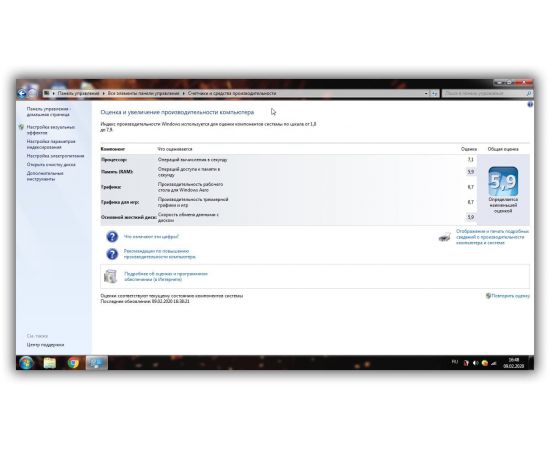This screenshot has height=450, width=550.
Task: Click the Control Panel icon in address bar
Action: tap(46, 93)
